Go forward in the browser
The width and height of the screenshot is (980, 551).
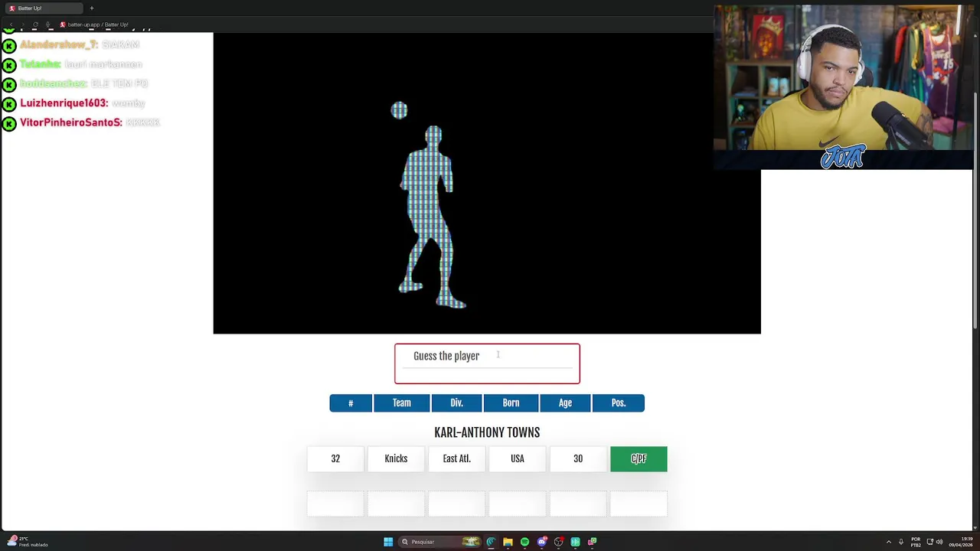[x=23, y=24]
